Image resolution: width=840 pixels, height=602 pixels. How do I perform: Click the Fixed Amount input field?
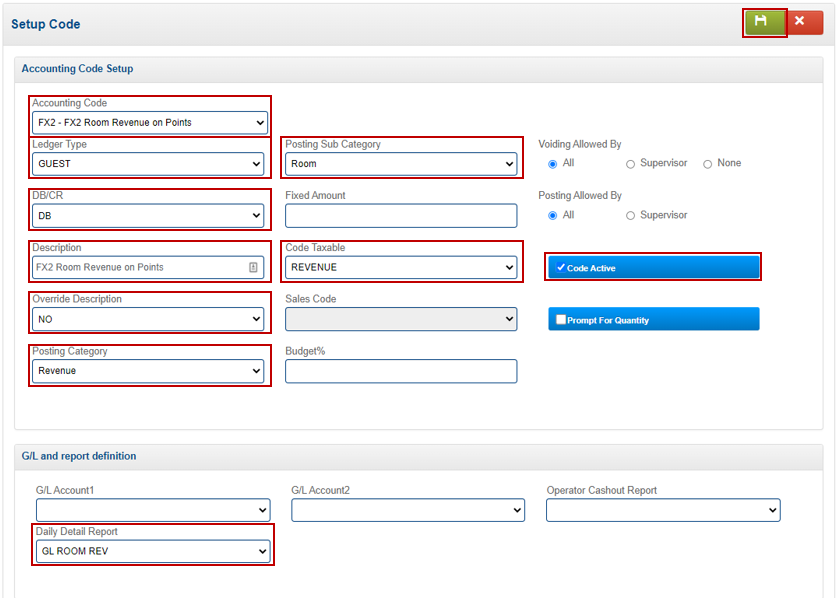(401, 216)
